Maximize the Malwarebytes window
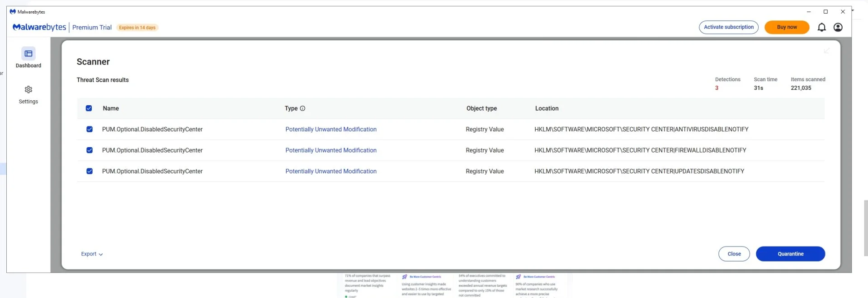Viewport: 868px width, 298px height. point(826,12)
